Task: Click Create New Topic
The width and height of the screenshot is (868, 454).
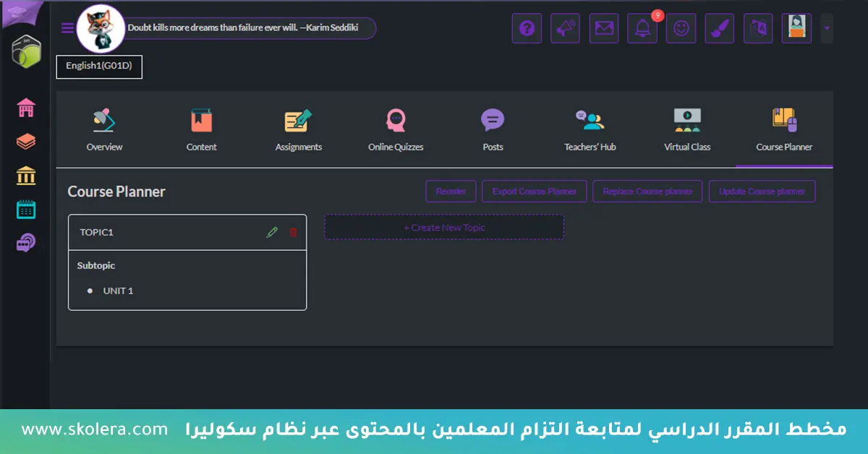Action: click(x=443, y=227)
